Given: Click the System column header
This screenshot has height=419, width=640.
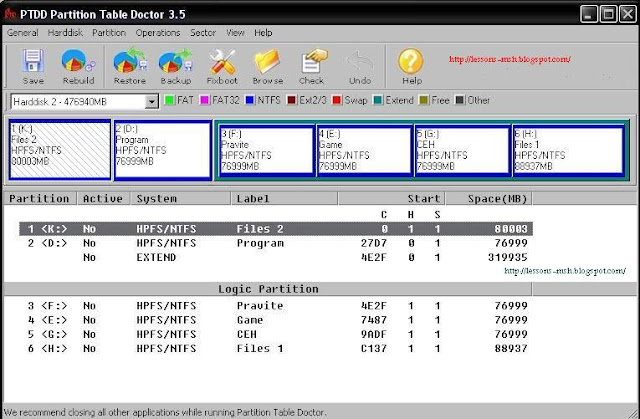Looking at the screenshot, I should click(x=180, y=198).
